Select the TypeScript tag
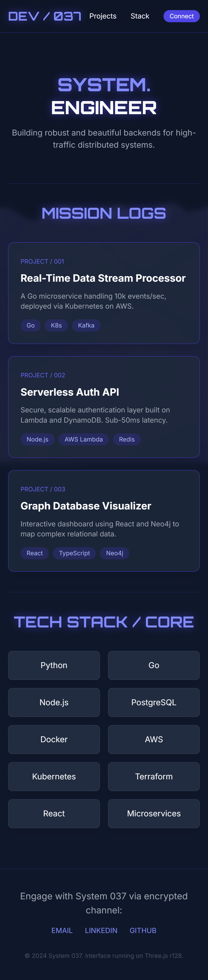This screenshot has width=208, height=980. tap(74, 553)
